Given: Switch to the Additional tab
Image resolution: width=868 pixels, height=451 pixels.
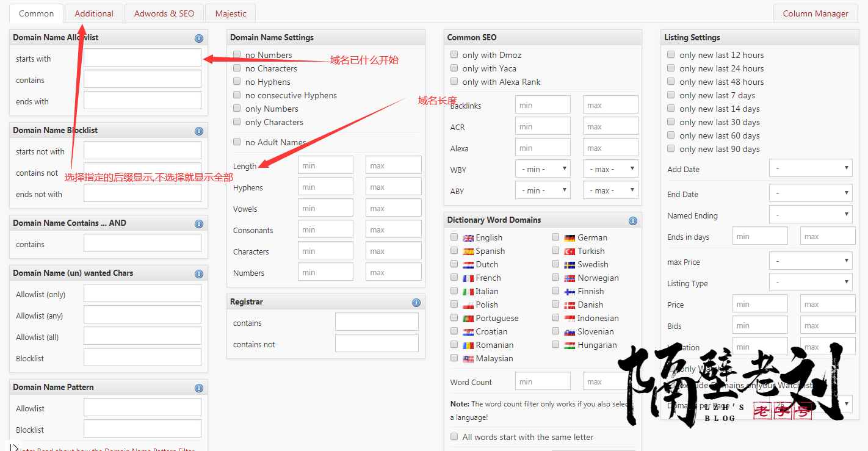Looking at the screenshot, I should pyautogui.click(x=94, y=13).
